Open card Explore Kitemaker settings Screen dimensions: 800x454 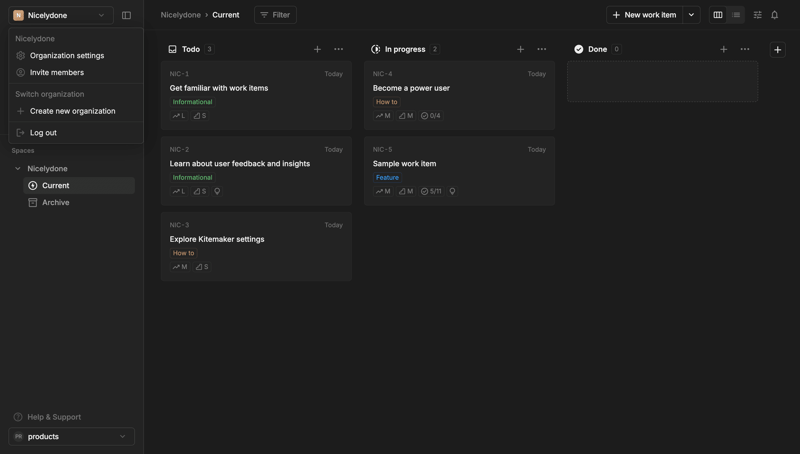click(x=256, y=246)
